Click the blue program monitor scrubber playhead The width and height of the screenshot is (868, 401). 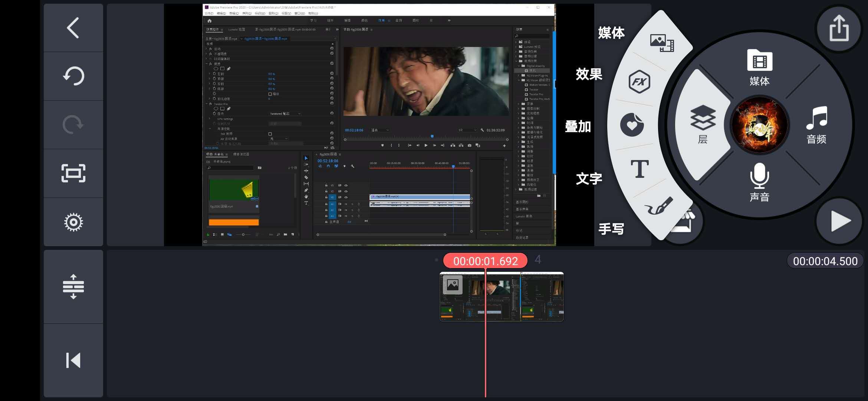pos(432,137)
